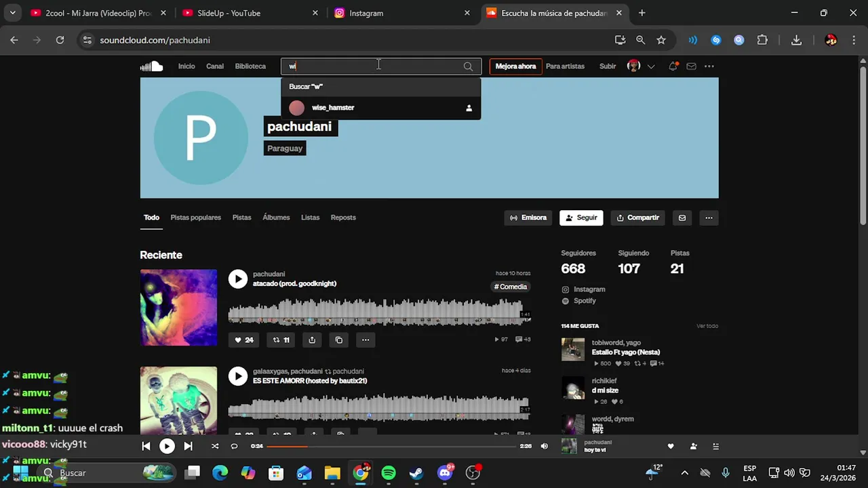Switch to the Reposts tab
The width and height of the screenshot is (868, 488).
343,218
